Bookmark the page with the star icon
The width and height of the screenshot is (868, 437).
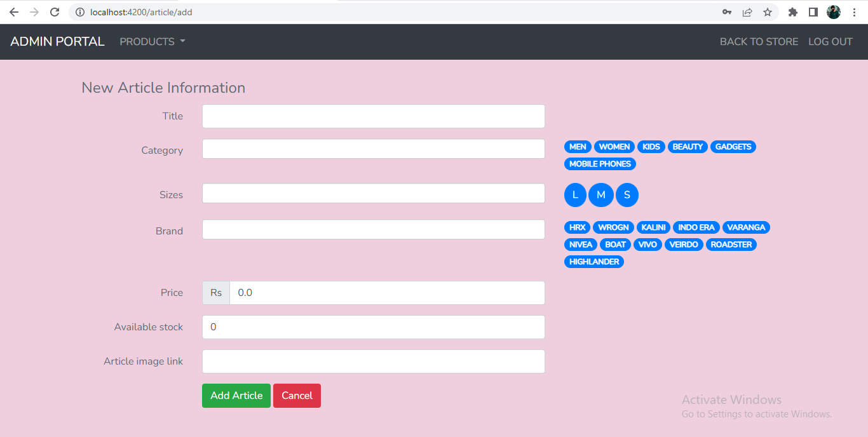(x=767, y=11)
